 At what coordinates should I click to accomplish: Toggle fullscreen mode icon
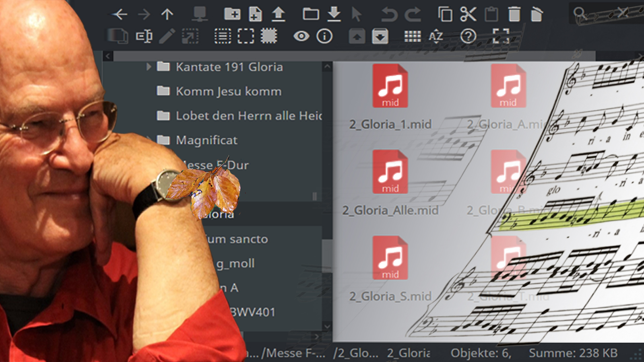[501, 37]
